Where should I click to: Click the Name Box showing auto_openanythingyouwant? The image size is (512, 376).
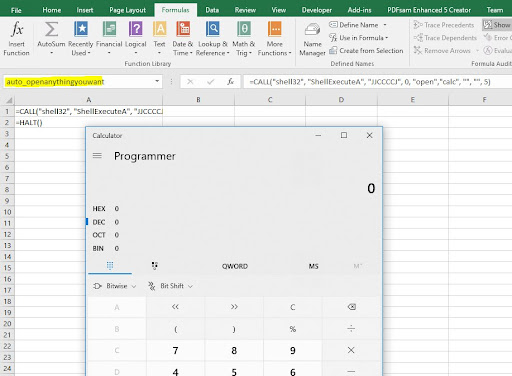click(x=78, y=82)
